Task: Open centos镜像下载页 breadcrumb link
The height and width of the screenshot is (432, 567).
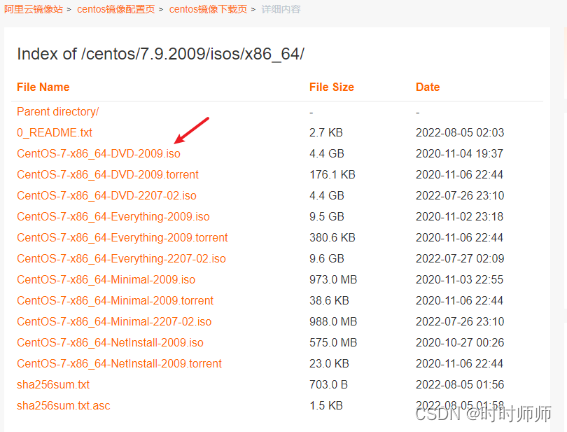Action: point(208,9)
